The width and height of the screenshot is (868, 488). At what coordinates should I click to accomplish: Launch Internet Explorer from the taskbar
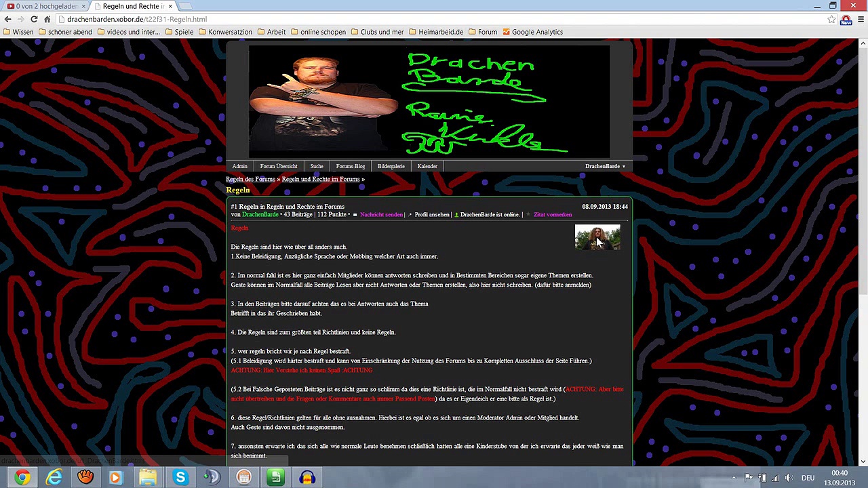coord(54,478)
